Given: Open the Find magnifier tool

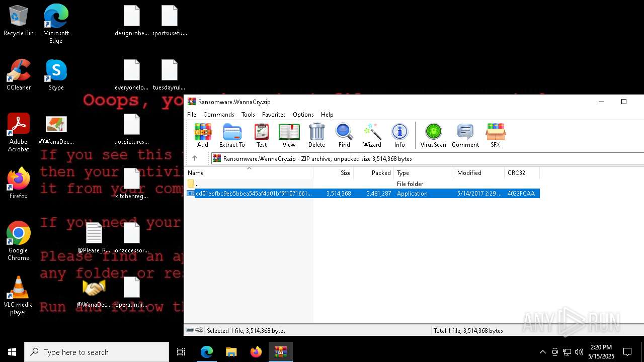Looking at the screenshot, I should (344, 135).
